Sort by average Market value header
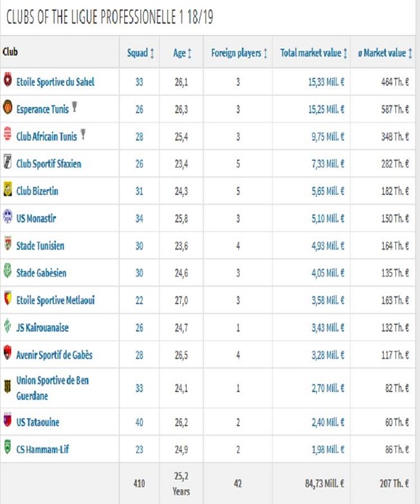 [384, 52]
